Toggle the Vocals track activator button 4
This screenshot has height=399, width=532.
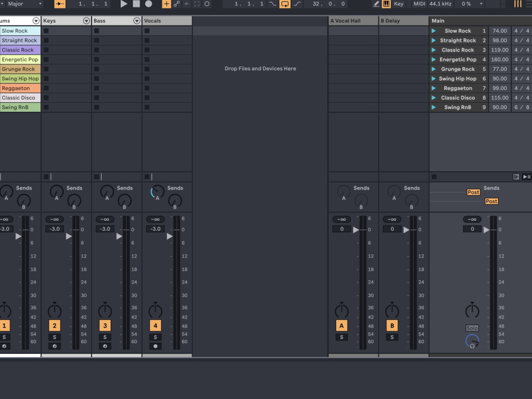pos(155,326)
